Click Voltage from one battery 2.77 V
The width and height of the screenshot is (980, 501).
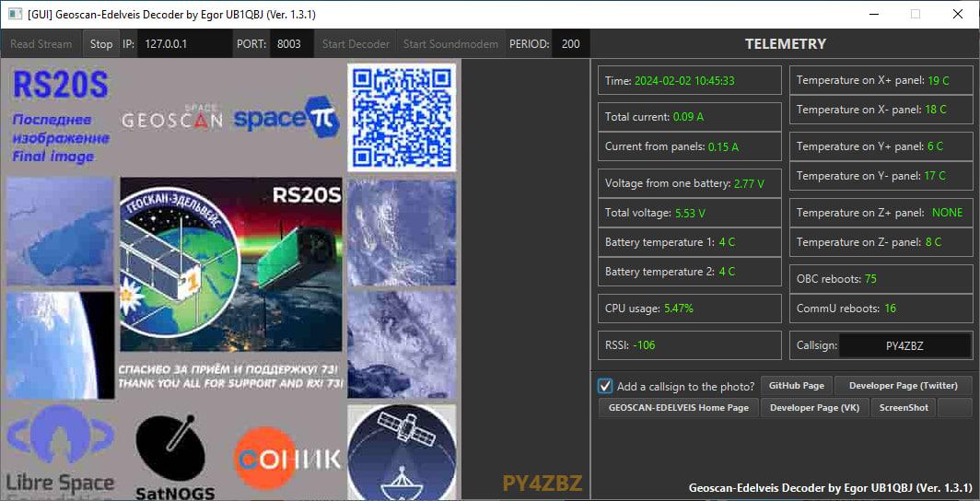click(x=749, y=183)
